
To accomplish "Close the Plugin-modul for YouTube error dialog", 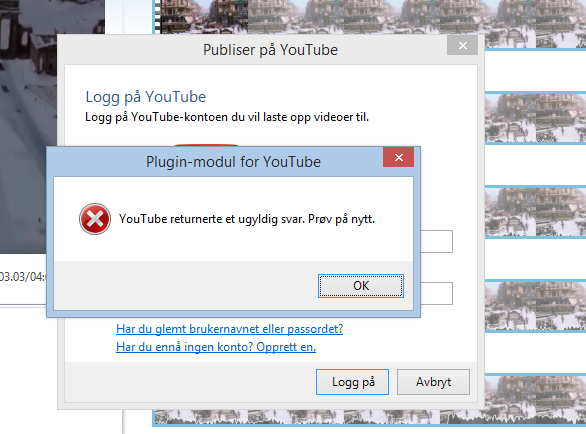I will (x=398, y=157).
